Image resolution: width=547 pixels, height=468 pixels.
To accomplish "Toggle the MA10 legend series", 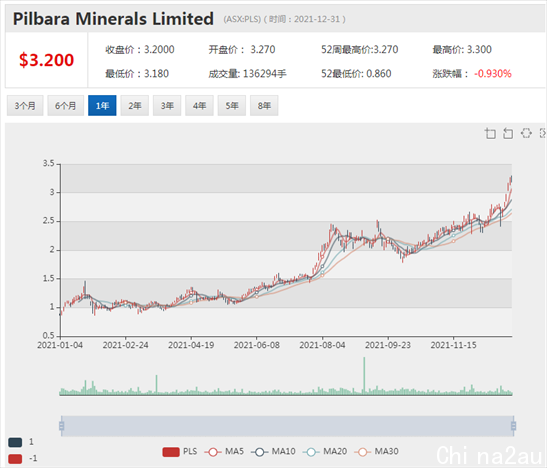I will tap(273, 452).
